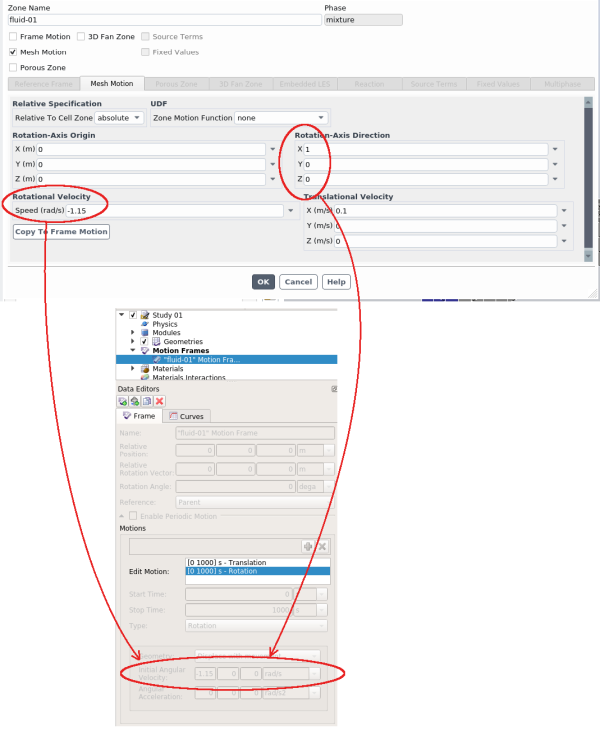Select the Curves tab in Data Editors
The width and height of the screenshot is (600, 733).
pos(187,416)
